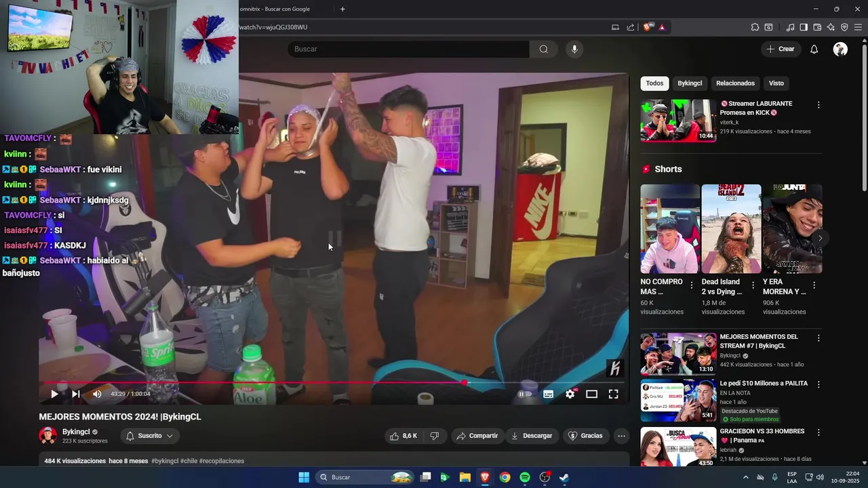Click the YouTube Buscar search field

[408, 49]
